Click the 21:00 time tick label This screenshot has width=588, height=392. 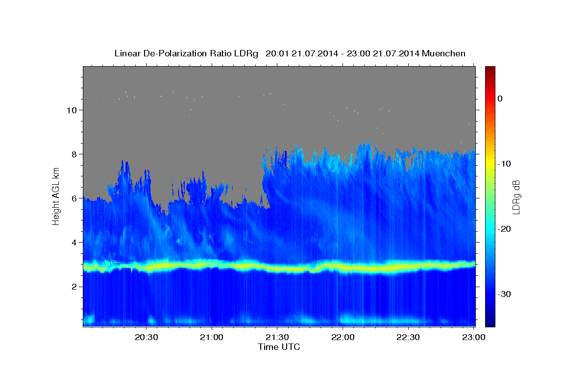tap(212, 337)
